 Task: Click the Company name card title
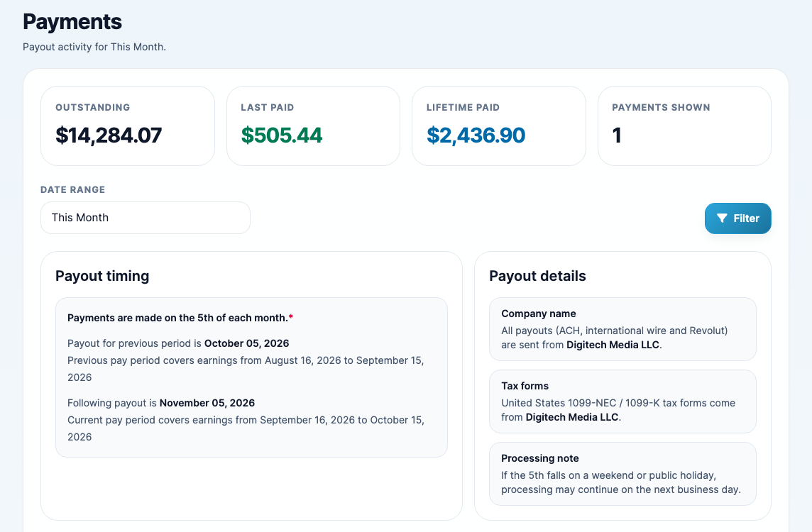point(539,314)
